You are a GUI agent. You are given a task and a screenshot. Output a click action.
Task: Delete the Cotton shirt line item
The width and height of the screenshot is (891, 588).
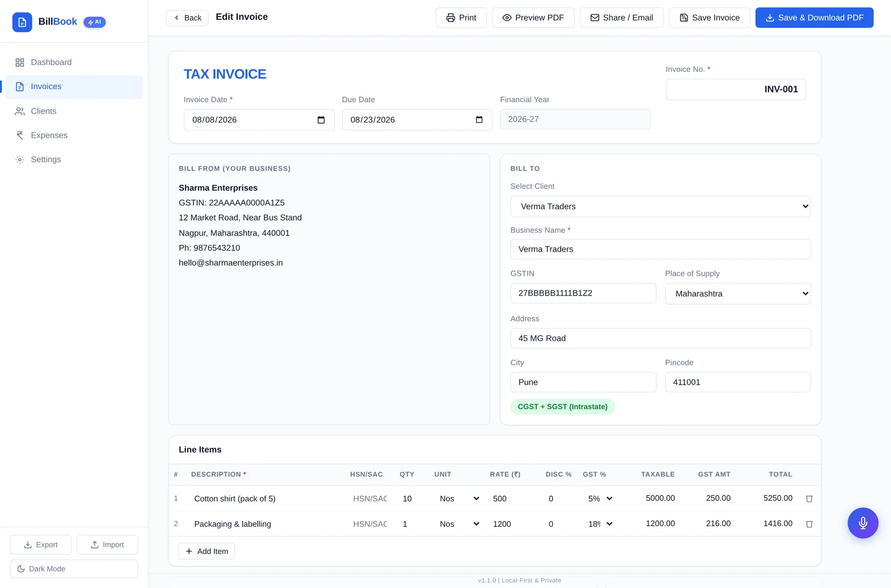coord(809,499)
